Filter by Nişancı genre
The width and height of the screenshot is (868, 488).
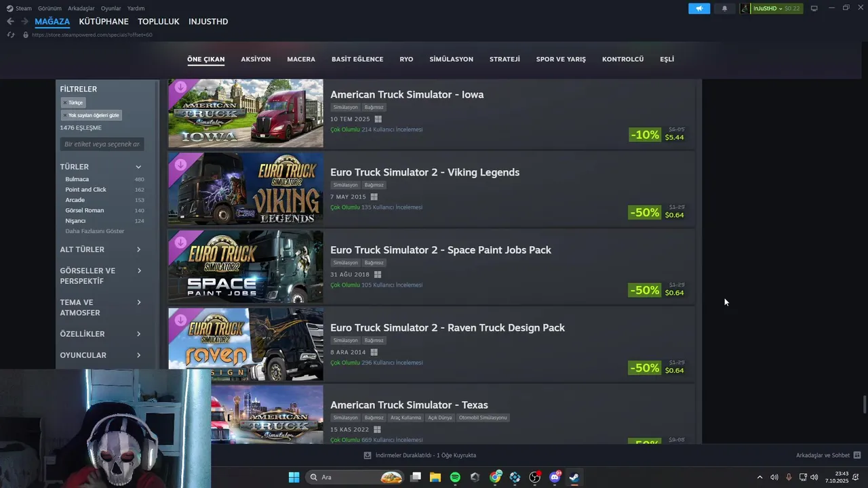pos(75,220)
